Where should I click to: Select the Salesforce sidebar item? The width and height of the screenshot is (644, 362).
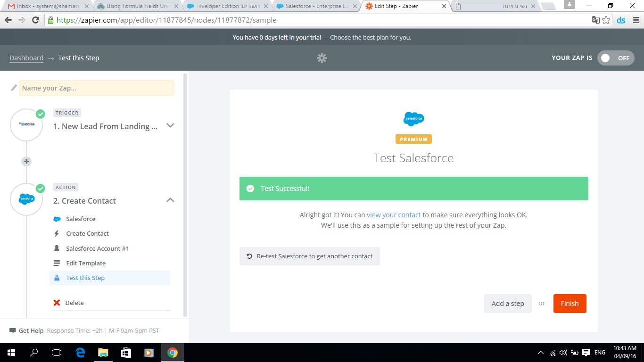81,219
